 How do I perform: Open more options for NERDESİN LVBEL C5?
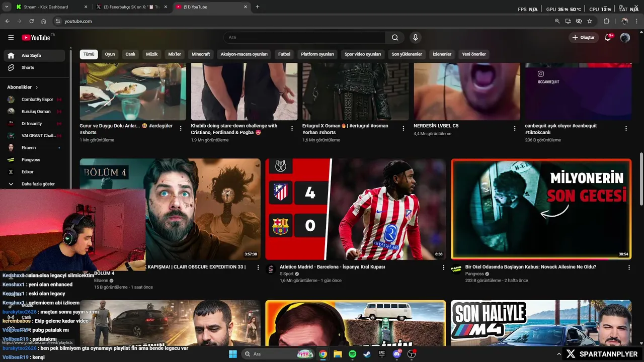click(x=515, y=128)
